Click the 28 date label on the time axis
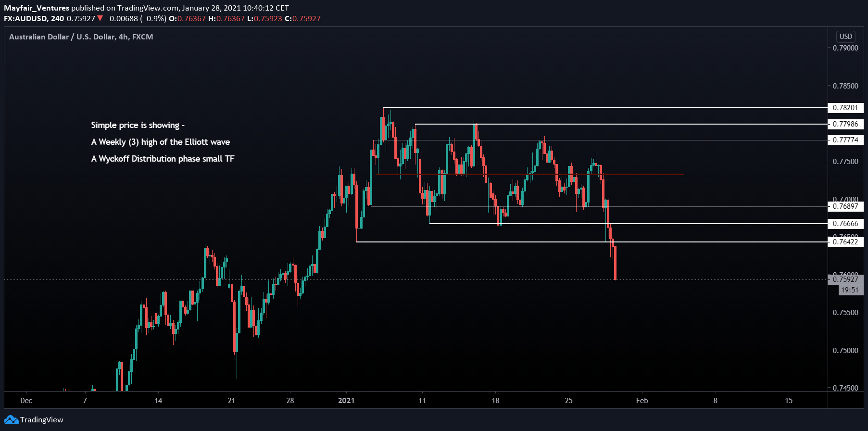The height and width of the screenshot is (431, 868). click(x=290, y=401)
